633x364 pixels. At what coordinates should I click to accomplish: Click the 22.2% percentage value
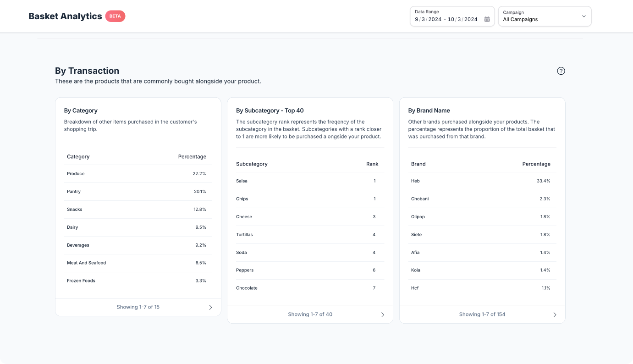tap(199, 174)
